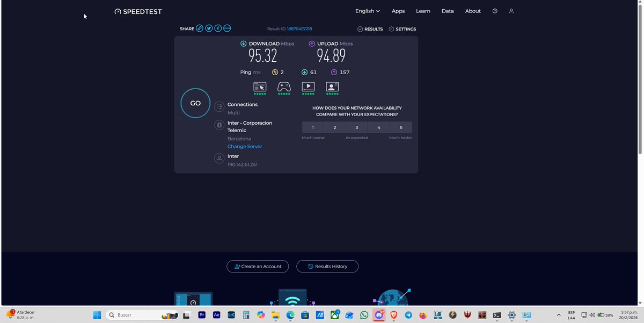Click the battery 59% indicator

click(x=605, y=315)
